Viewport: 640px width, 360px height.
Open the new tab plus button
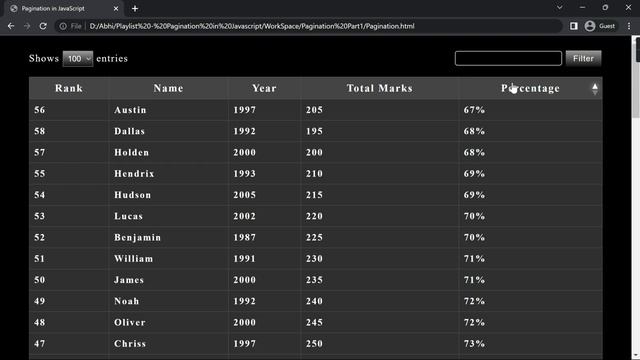135,8
